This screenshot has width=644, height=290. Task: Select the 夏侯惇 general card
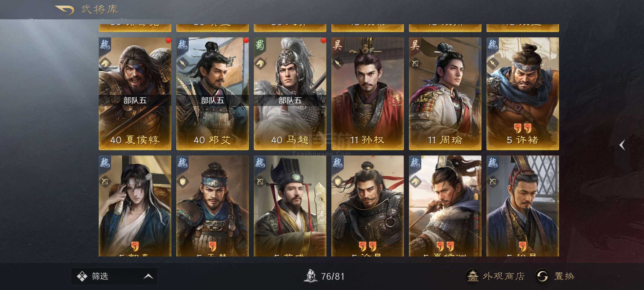coord(135,94)
